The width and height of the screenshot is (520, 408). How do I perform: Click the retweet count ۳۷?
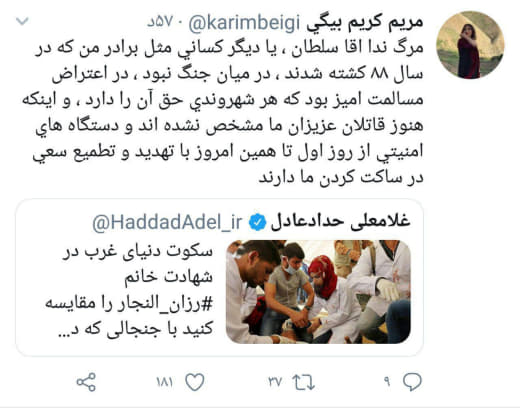point(275,382)
